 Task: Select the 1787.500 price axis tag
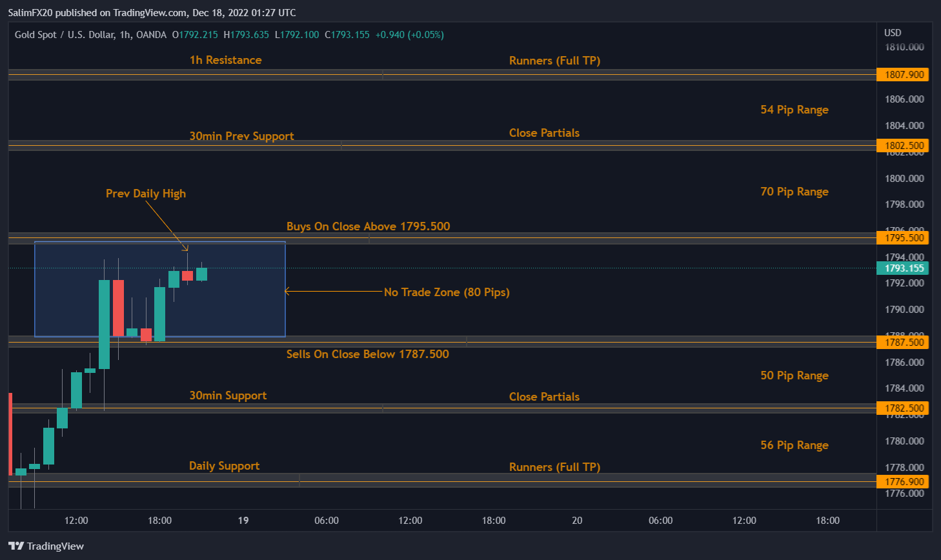[x=903, y=343]
